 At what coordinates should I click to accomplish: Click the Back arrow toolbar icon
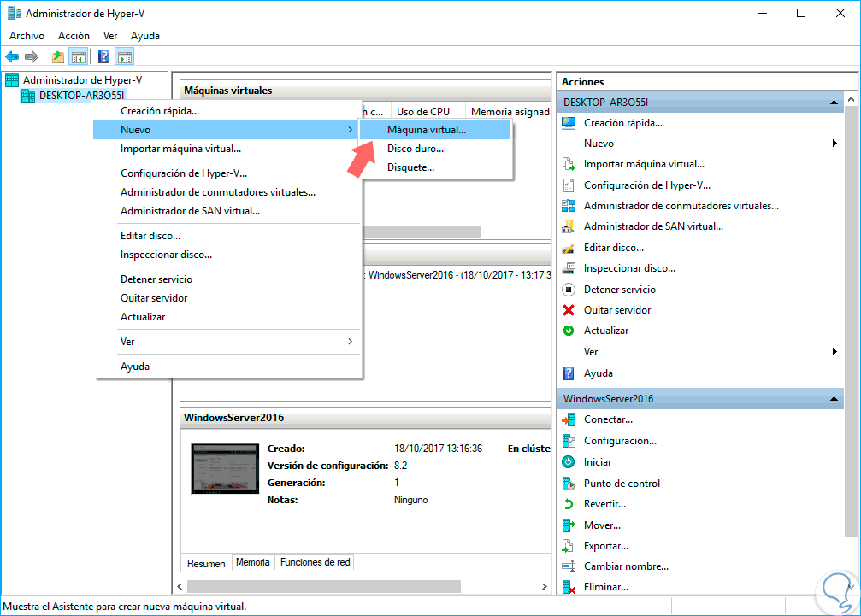pyautogui.click(x=12, y=56)
